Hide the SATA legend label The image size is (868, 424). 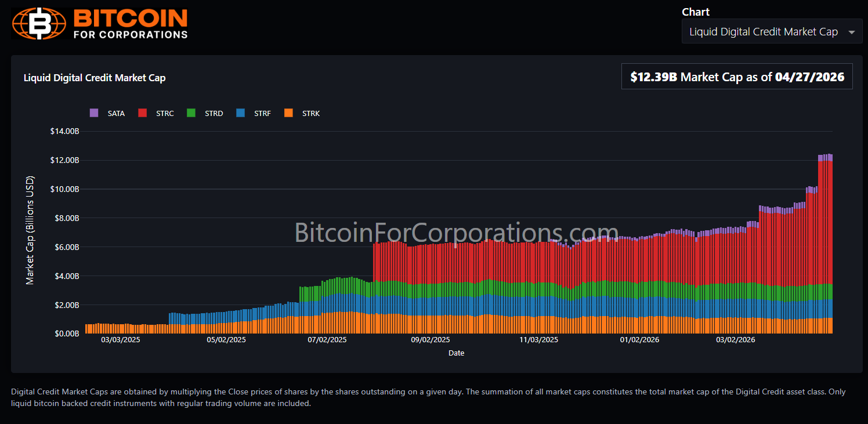[116, 113]
